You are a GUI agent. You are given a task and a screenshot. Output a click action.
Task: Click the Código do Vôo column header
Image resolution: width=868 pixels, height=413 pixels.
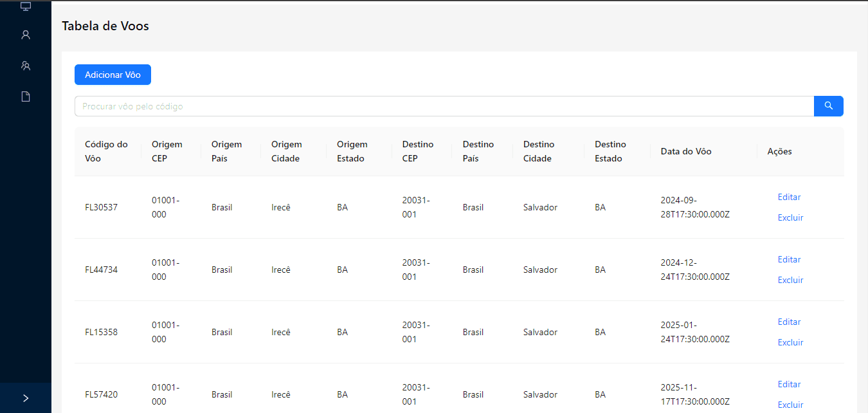[x=107, y=151]
